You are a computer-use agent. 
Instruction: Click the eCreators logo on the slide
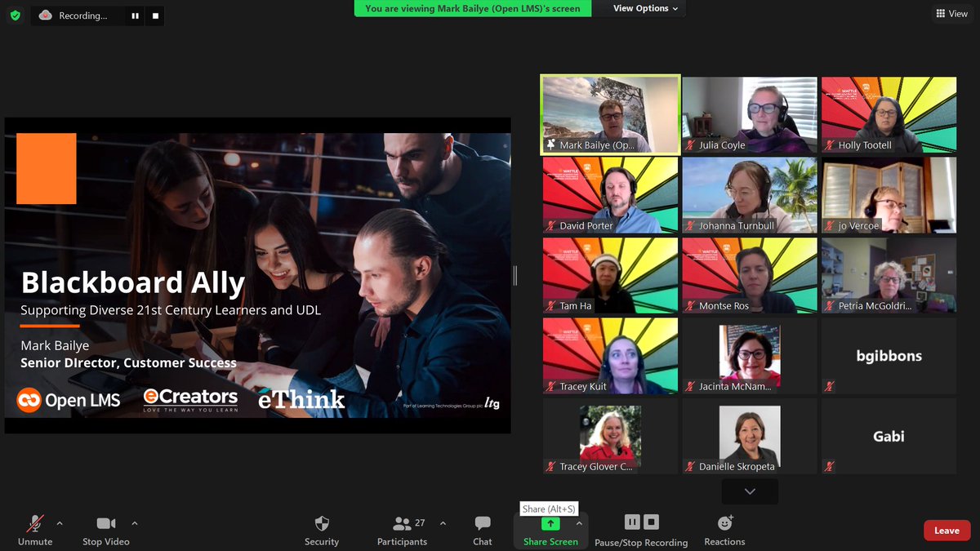pyautogui.click(x=190, y=399)
